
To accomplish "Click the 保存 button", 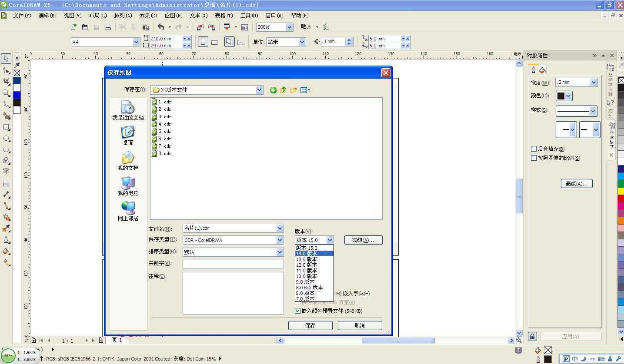I will pos(310,325).
